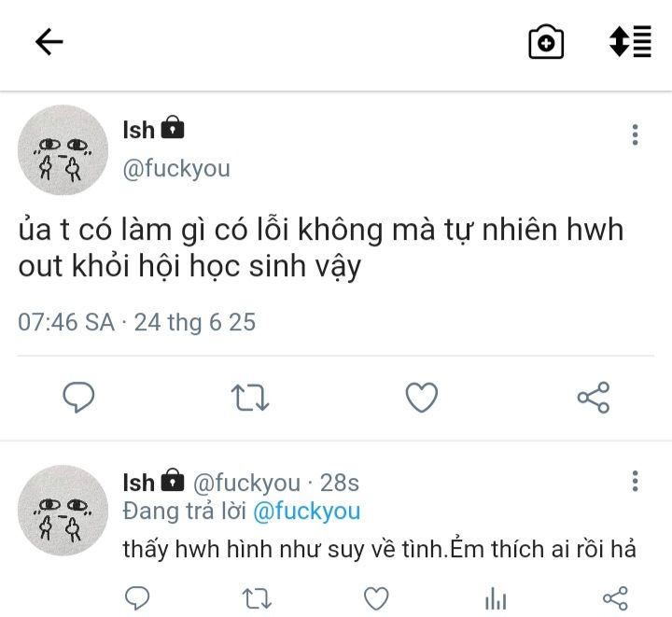Viewport: 672px width, 617px height.
Task: Open the reply tweet text
Action: click(x=379, y=549)
